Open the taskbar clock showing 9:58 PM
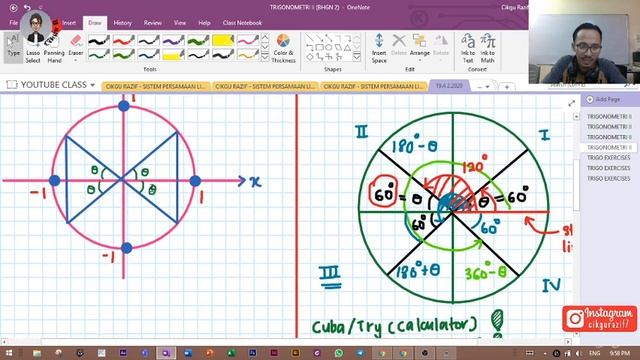The height and width of the screenshot is (360, 640). [x=619, y=353]
